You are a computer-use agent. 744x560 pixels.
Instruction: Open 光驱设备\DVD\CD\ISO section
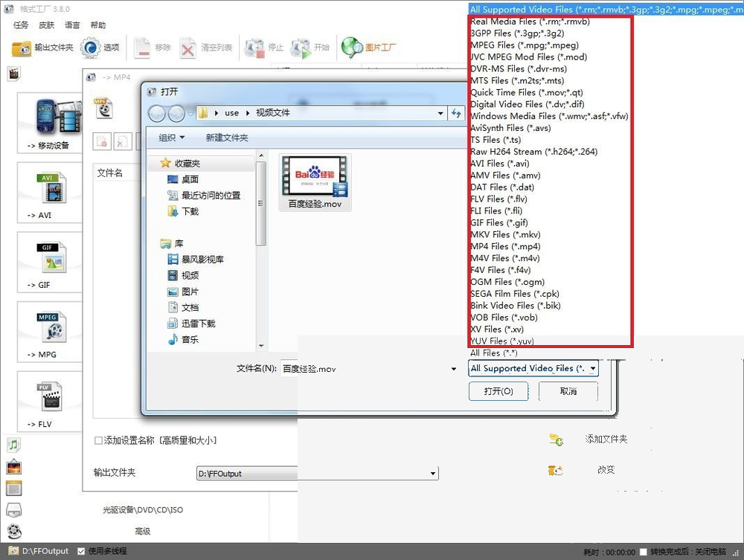(x=143, y=509)
